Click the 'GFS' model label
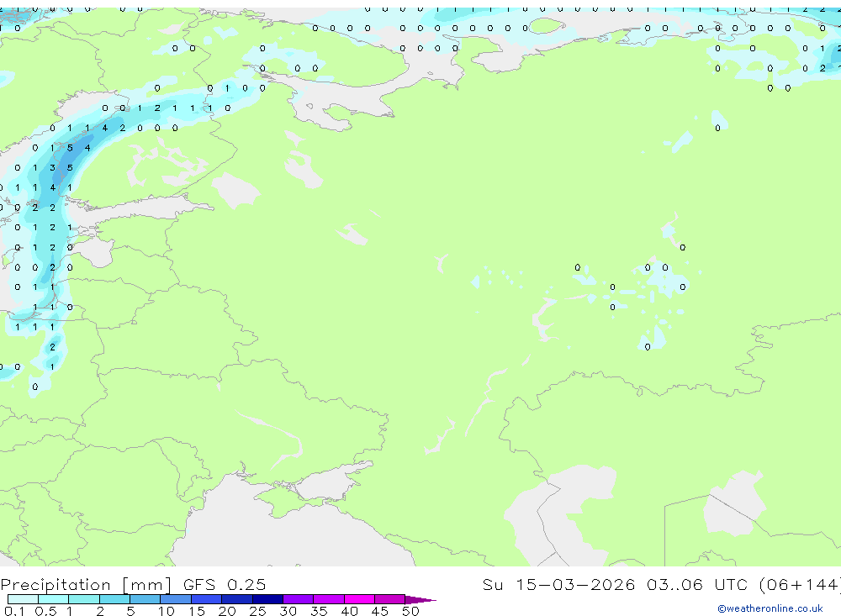Screen dimensions: 841x616 [x=199, y=584]
